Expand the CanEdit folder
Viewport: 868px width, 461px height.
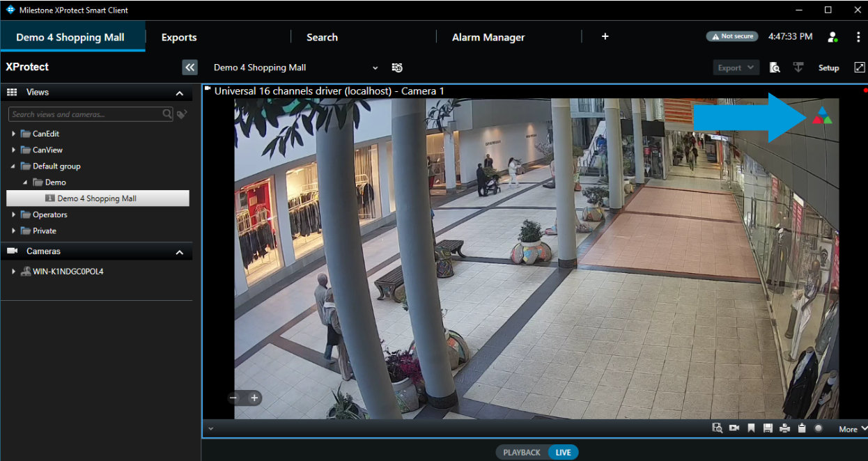point(13,134)
